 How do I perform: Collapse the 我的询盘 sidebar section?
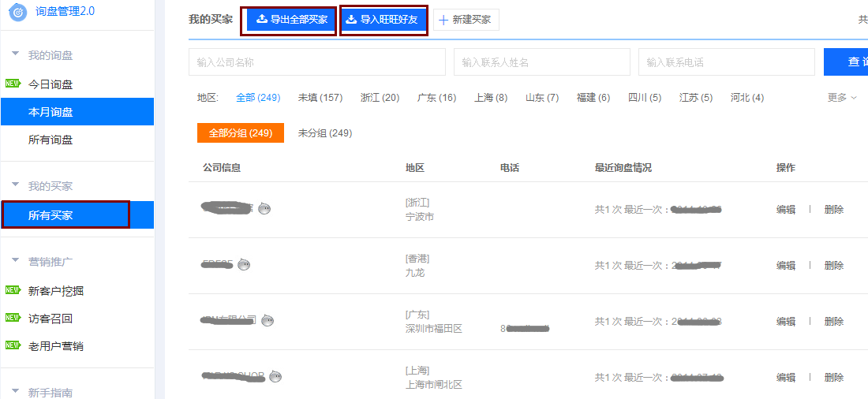point(15,55)
